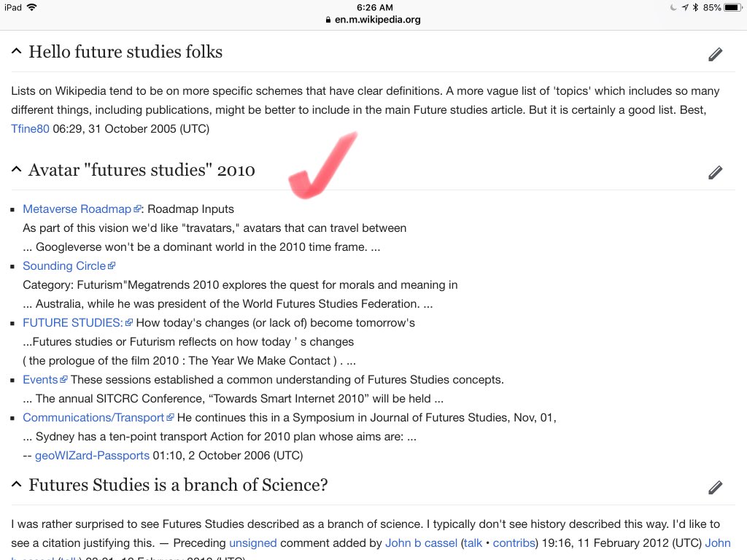This screenshot has width=747, height=560.
Task: Tap the text '01:10, 2 October 2006 (UTC)'
Action: pos(228,455)
